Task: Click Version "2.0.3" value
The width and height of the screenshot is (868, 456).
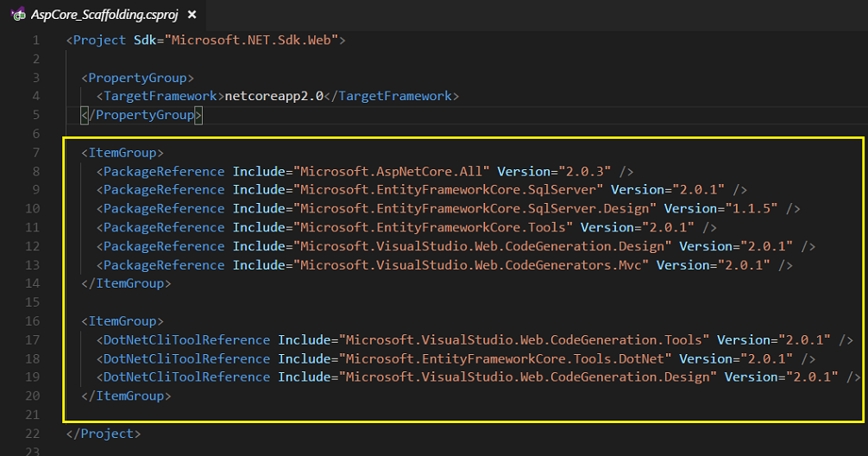Action: coord(585,172)
